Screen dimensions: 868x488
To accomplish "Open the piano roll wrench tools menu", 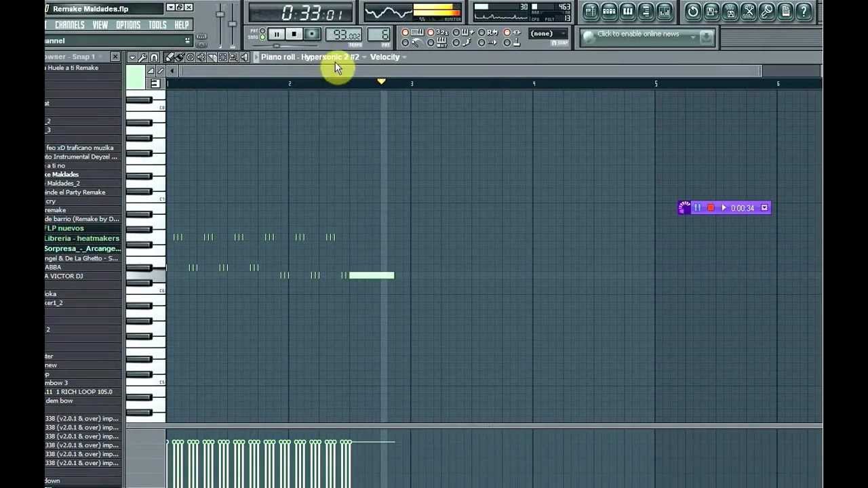I will (142, 57).
